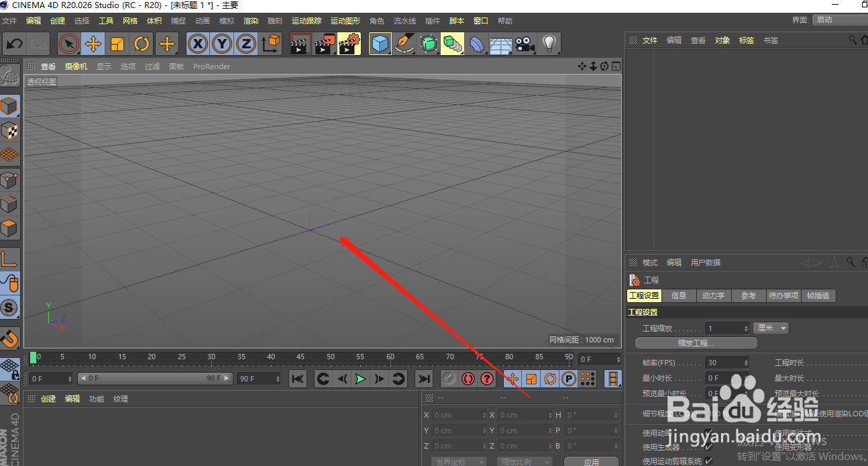The width and height of the screenshot is (868, 466).
Task: Select Points mode in left toolbar
Action: pos(9,179)
